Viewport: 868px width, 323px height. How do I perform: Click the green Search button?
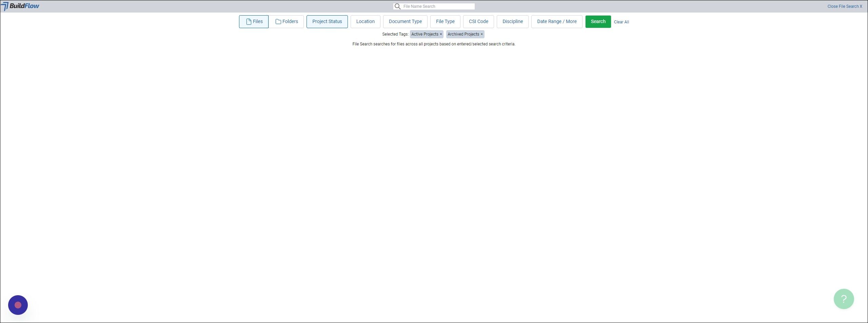(x=598, y=22)
